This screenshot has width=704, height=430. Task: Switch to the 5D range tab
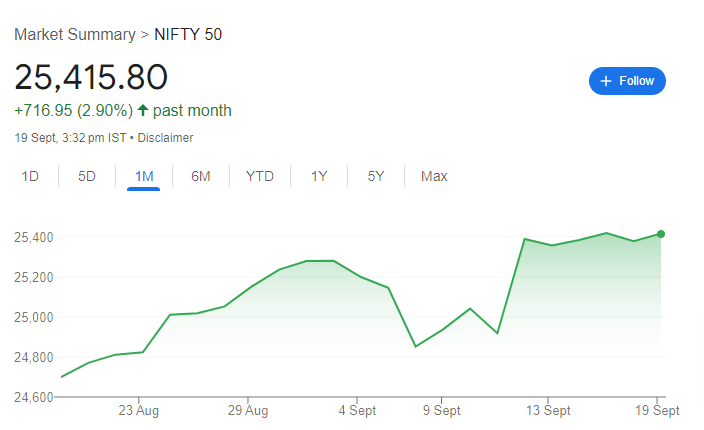pyautogui.click(x=87, y=177)
